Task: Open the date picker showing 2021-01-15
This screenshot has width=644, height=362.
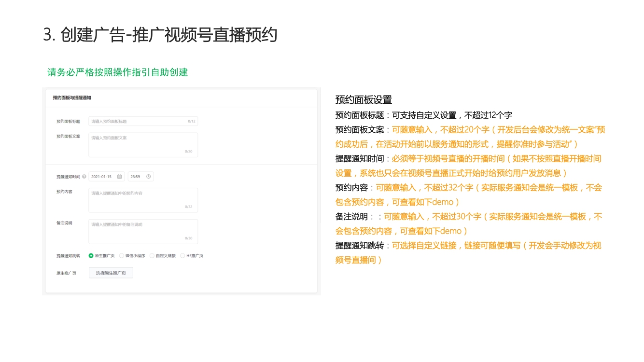Action: pos(102,177)
